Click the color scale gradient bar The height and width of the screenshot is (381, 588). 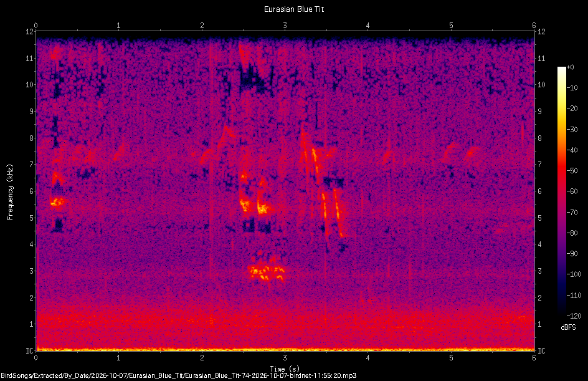[561, 191]
